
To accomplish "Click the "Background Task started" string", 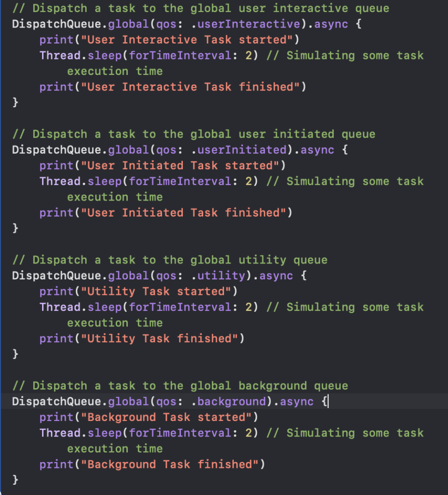I will [166, 417].
